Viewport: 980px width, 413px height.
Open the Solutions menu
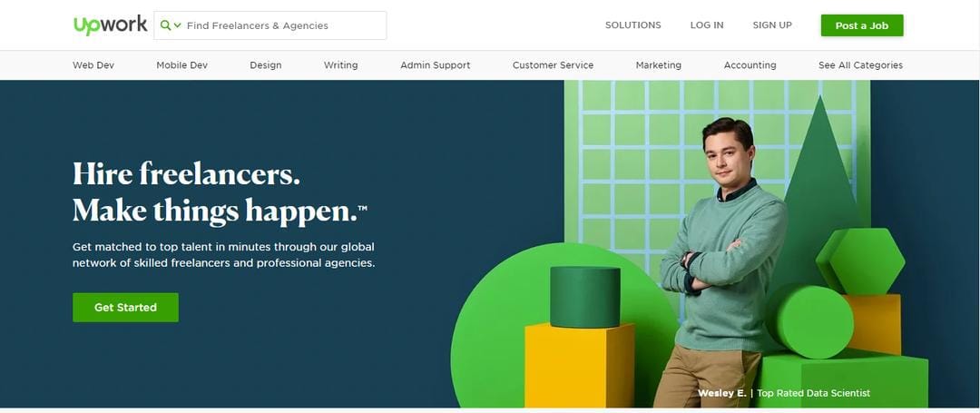(x=632, y=25)
